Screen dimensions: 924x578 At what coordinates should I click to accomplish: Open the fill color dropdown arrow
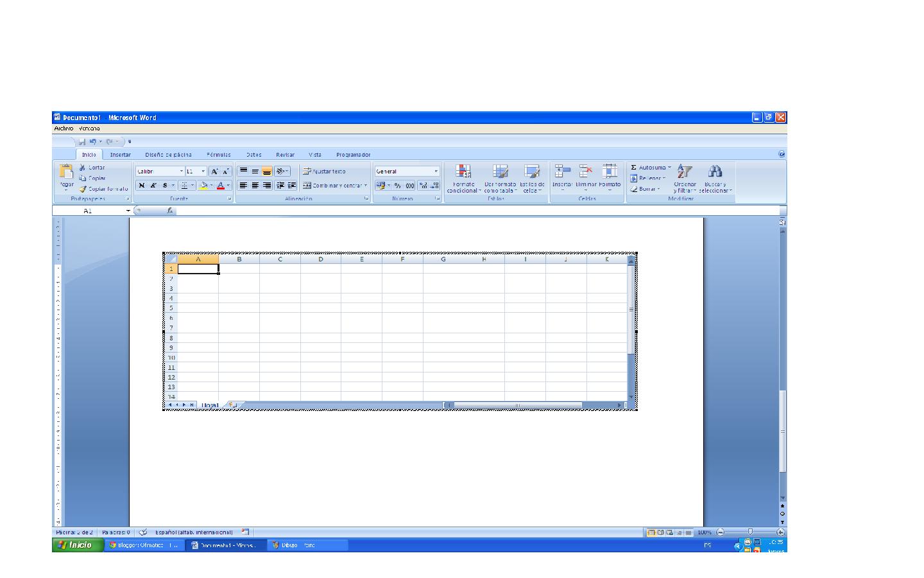211,185
